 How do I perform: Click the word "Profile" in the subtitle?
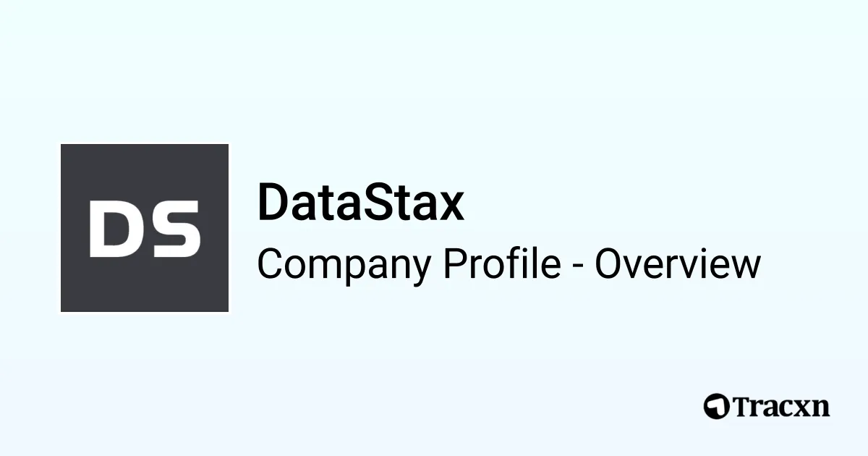pos(502,264)
